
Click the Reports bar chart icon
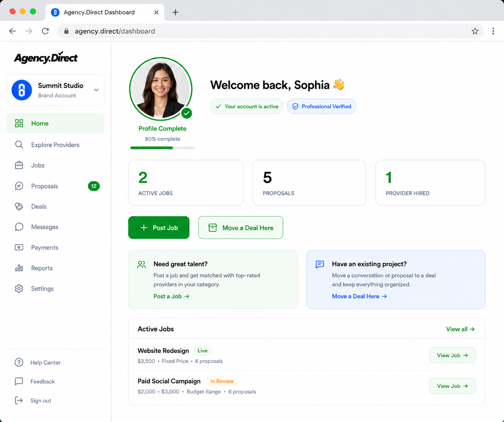[19, 268]
